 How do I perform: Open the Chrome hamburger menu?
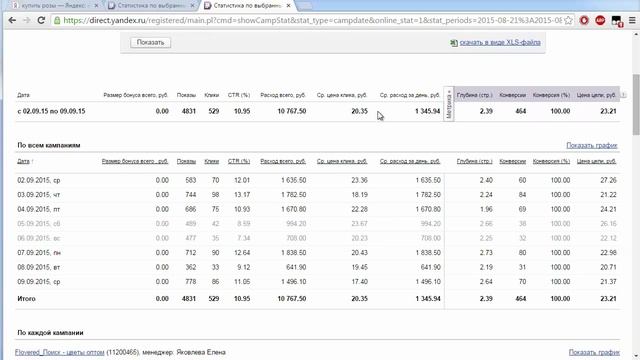[x=632, y=20]
